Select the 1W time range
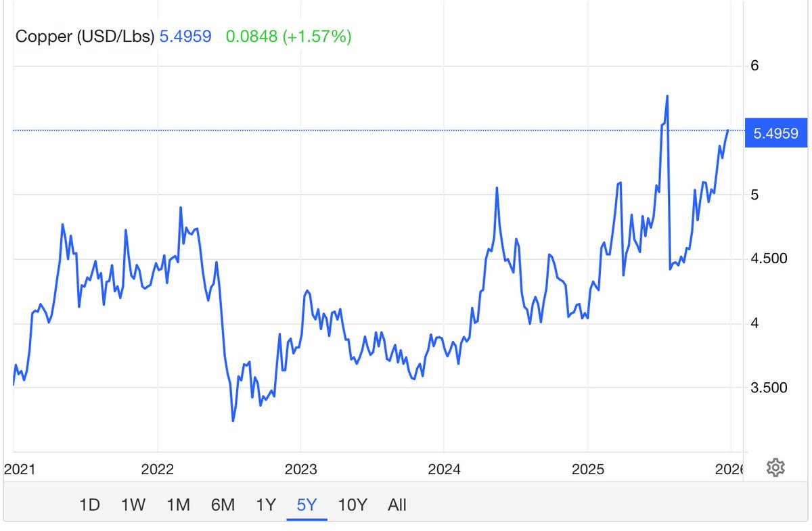Screen dimensions: 812x531 click(133, 505)
